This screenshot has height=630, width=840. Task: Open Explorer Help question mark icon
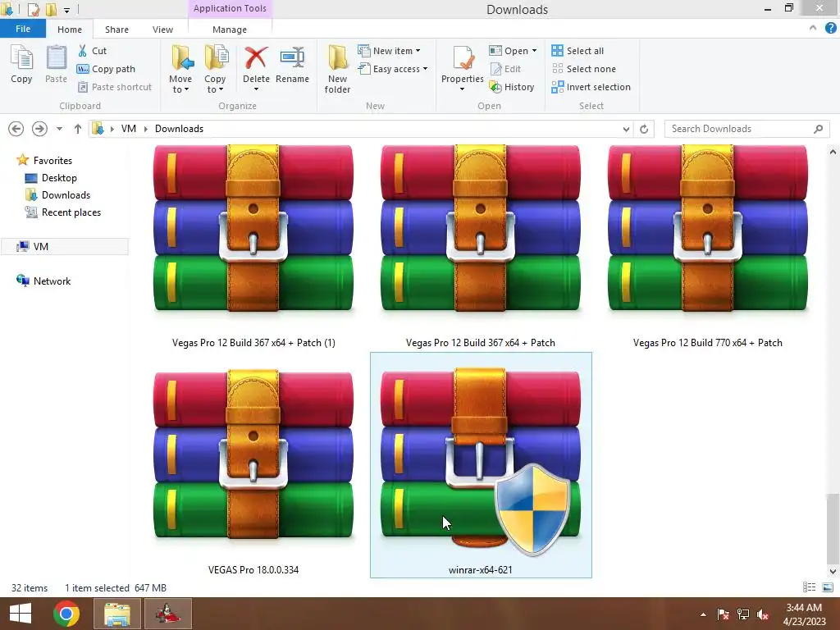tap(831, 28)
